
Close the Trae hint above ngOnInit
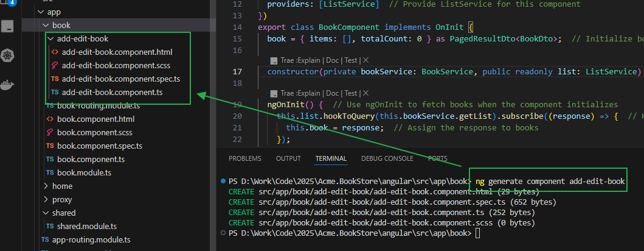[366, 93]
